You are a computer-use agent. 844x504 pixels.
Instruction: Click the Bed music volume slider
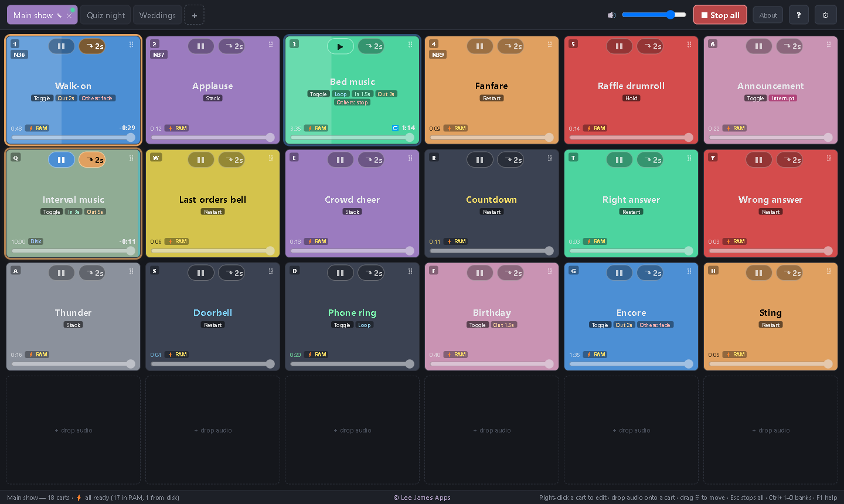click(352, 138)
